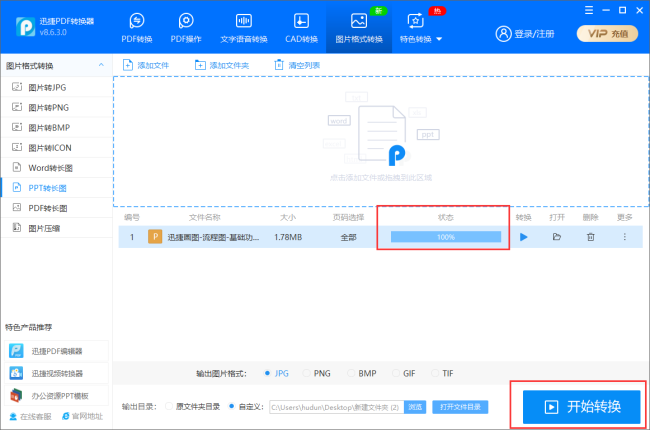The height and width of the screenshot is (430, 650).
Task: Click the file drop zone area
Action: point(381,141)
